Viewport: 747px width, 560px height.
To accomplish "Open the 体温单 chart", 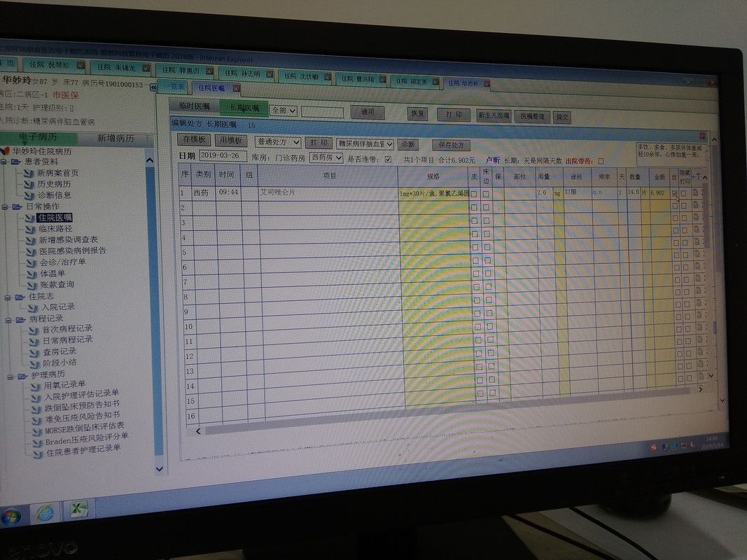I will pos(53,273).
